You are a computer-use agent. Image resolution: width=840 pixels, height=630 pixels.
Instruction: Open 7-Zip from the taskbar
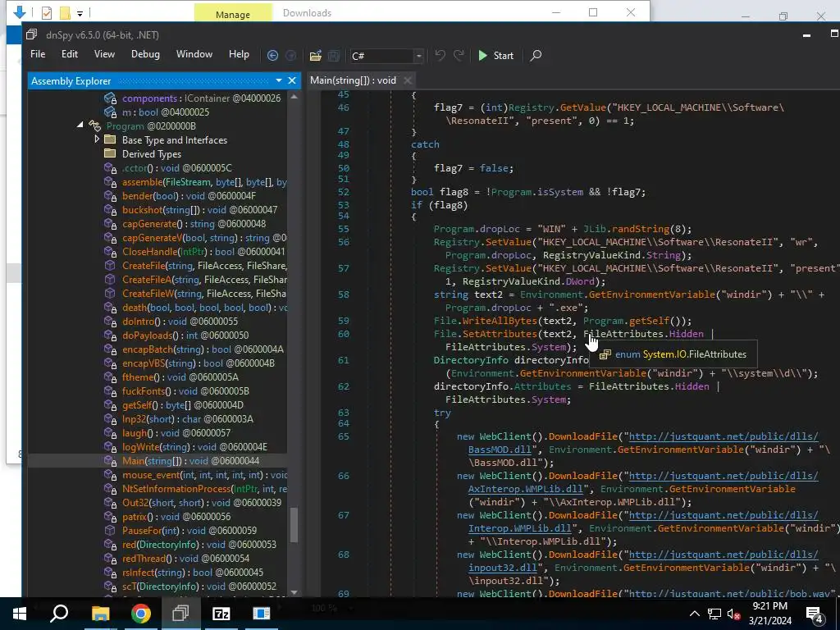tap(221, 614)
